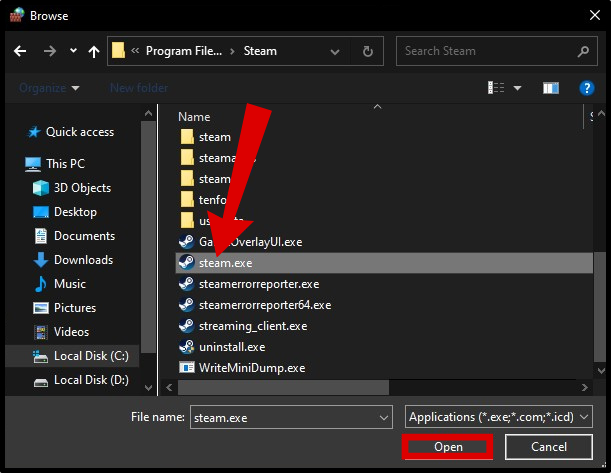Open Downloads in the sidebar

83,260
